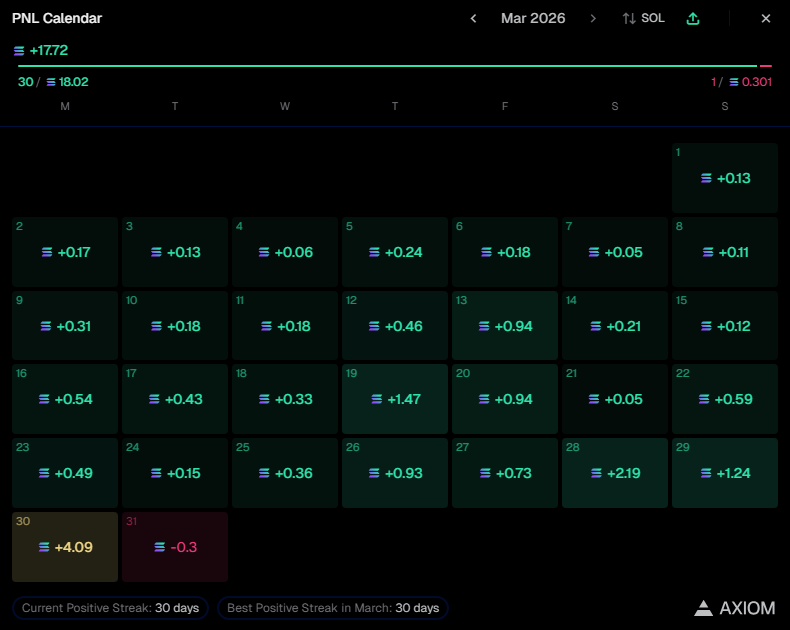790x630 pixels.
Task: Click the pink loss segment of bar
Action: pos(766,66)
